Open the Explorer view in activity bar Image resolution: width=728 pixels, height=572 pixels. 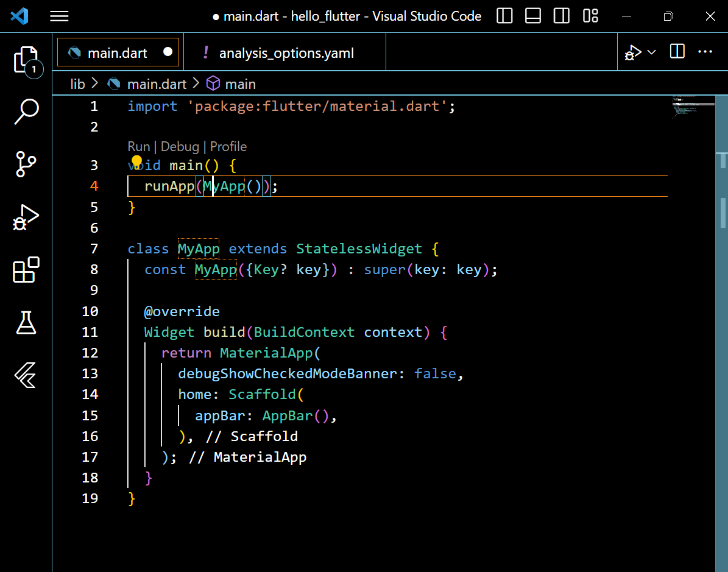[26, 60]
